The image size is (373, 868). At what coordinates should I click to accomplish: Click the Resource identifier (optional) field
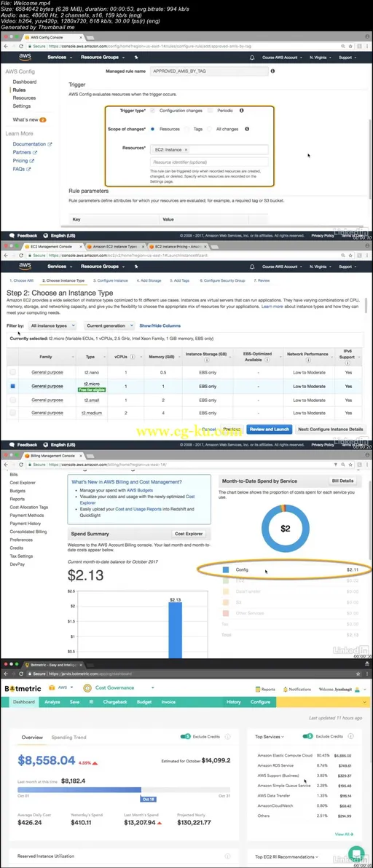(208, 162)
